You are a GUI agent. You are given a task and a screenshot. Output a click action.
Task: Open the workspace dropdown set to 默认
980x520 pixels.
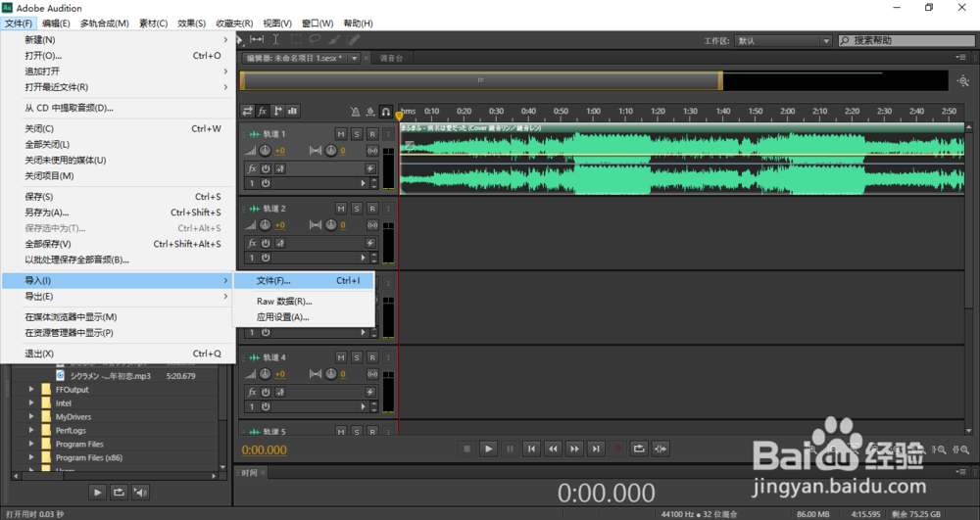click(x=783, y=40)
